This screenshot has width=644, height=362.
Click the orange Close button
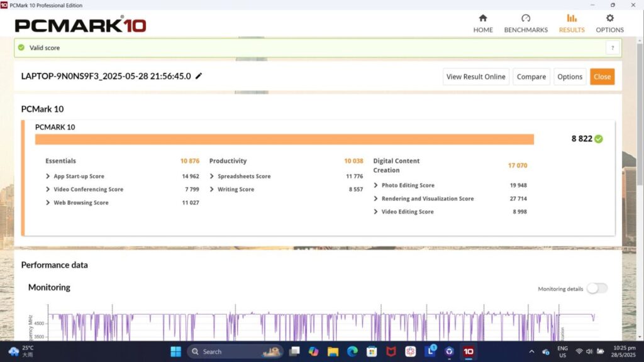(602, 77)
